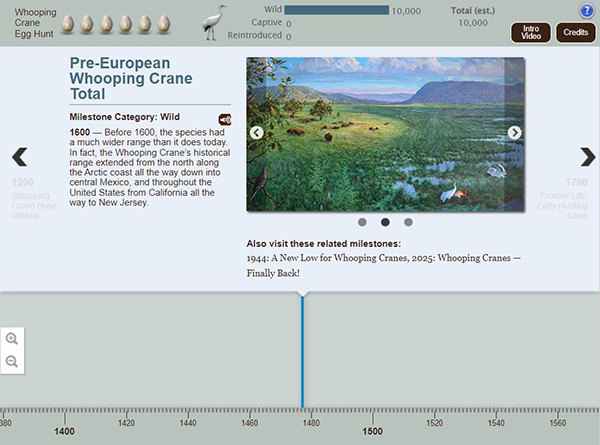Click the Wild population bar
Image resolution: width=600 pixels, height=445 pixels.
tap(337, 10)
